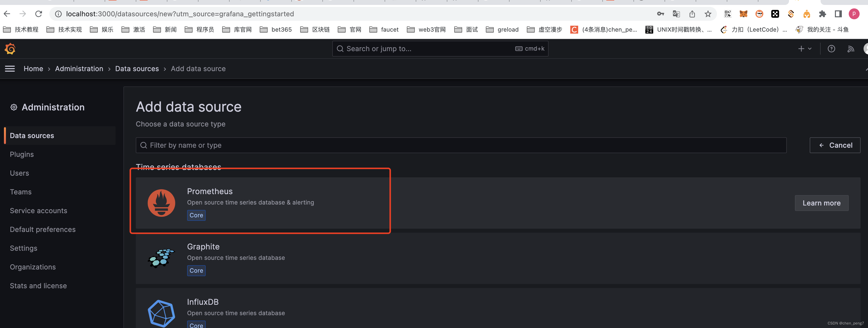Image resolution: width=868 pixels, height=328 pixels.
Task: Go to Administration breadcrumb
Action: (79, 69)
